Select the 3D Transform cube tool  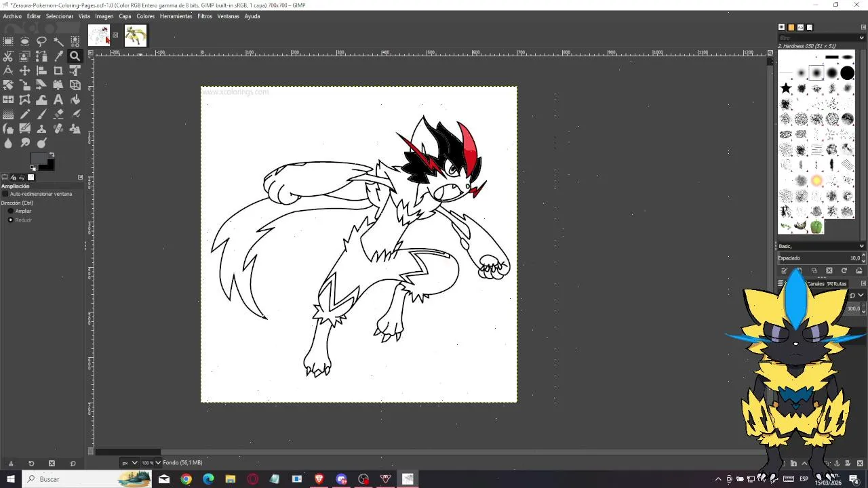[75, 85]
